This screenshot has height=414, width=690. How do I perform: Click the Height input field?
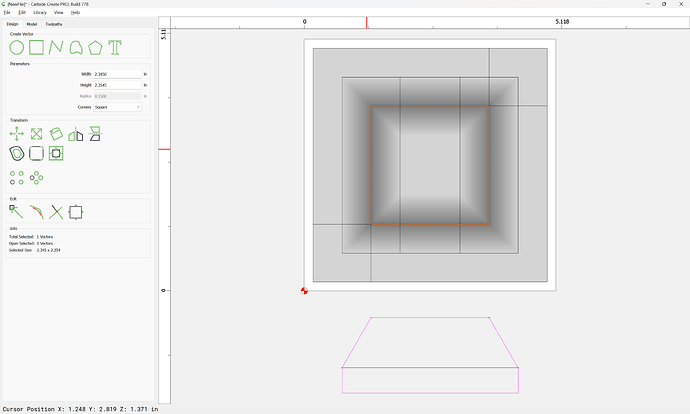[117, 85]
